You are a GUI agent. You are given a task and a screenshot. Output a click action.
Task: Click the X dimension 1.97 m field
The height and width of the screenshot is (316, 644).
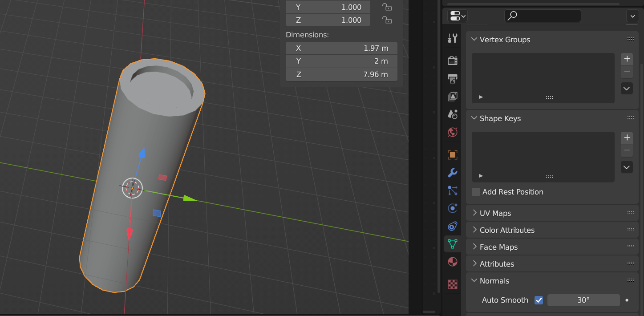pyautogui.click(x=341, y=48)
